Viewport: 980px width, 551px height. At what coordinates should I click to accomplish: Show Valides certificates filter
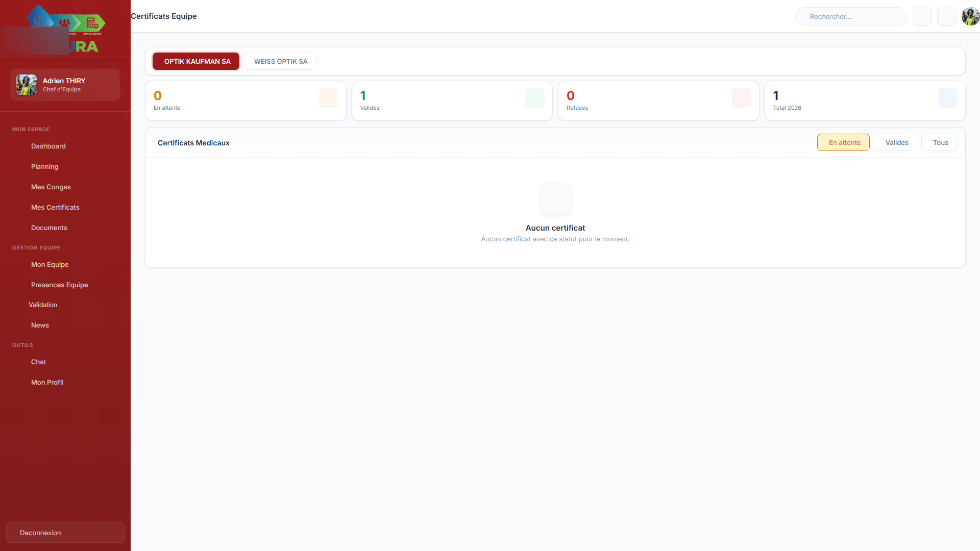click(x=896, y=142)
